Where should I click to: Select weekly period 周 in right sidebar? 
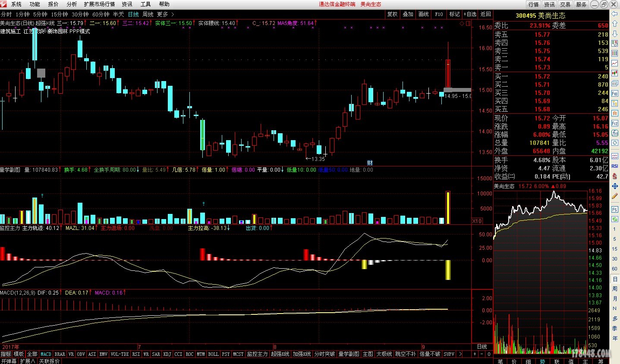[615, 289]
